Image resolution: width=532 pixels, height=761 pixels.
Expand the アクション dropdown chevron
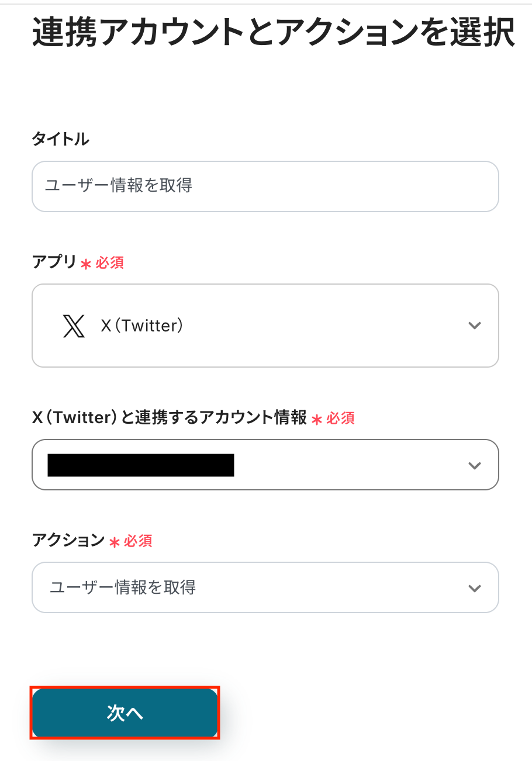click(474, 588)
